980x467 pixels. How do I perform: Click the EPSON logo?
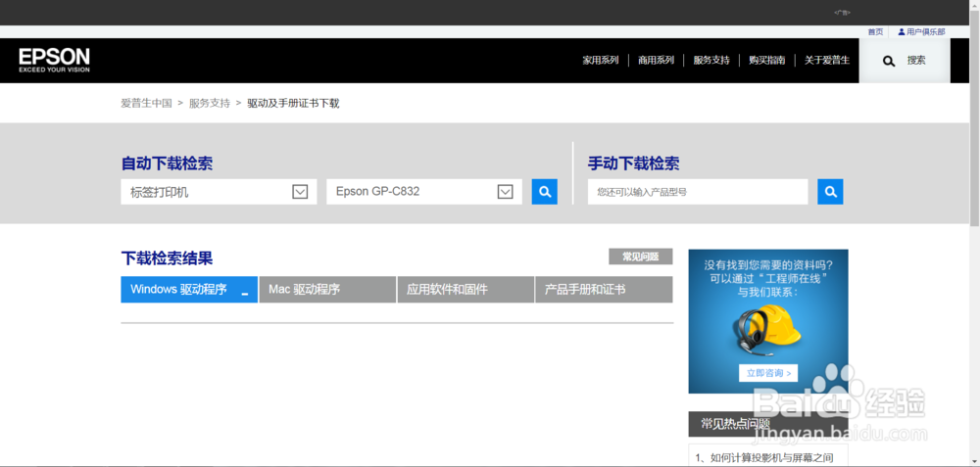pyautogui.click(x=54, y=61)
